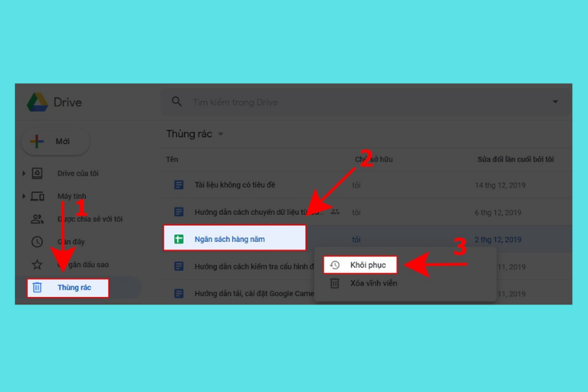Expand the Máy tính tree arrow
Viewport: 588px width, 392px height.
(23, 196)
